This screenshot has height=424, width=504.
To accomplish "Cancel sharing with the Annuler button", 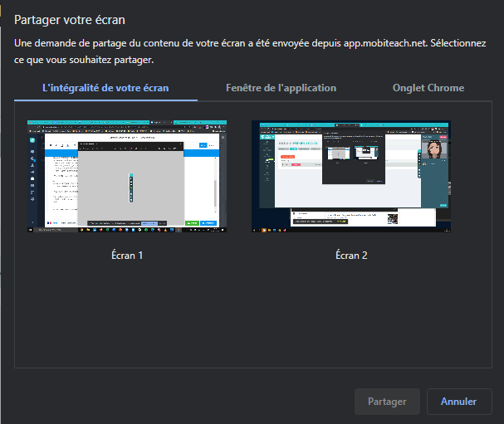I will pyautogui.click(x=459, y=402).
